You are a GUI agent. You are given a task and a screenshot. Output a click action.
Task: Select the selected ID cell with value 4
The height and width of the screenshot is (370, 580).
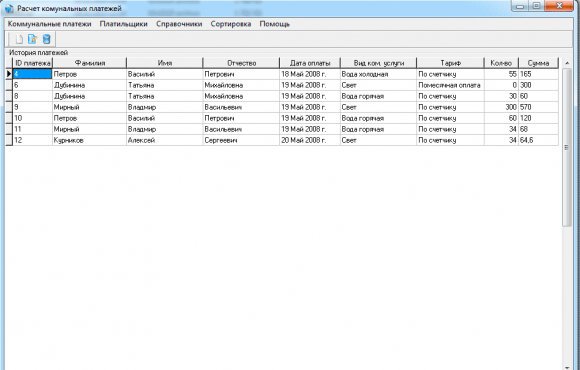[33, 74]
